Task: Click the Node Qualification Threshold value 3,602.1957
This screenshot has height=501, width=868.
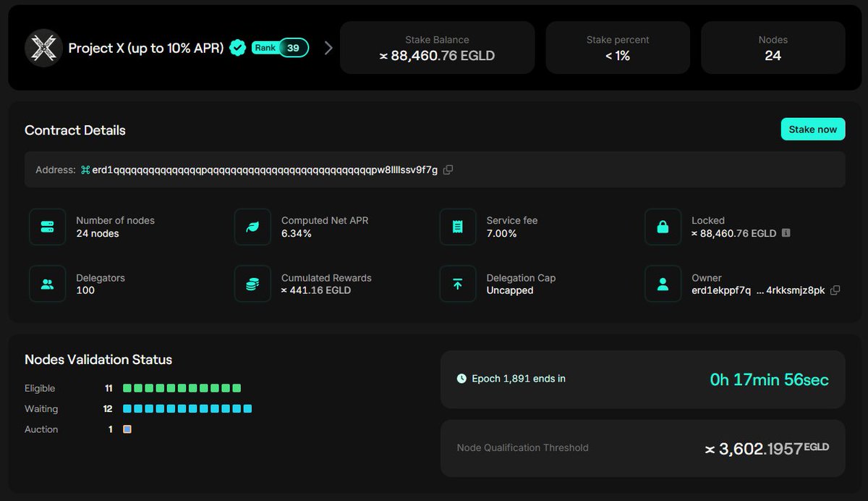Action: (x=767, y=449)
